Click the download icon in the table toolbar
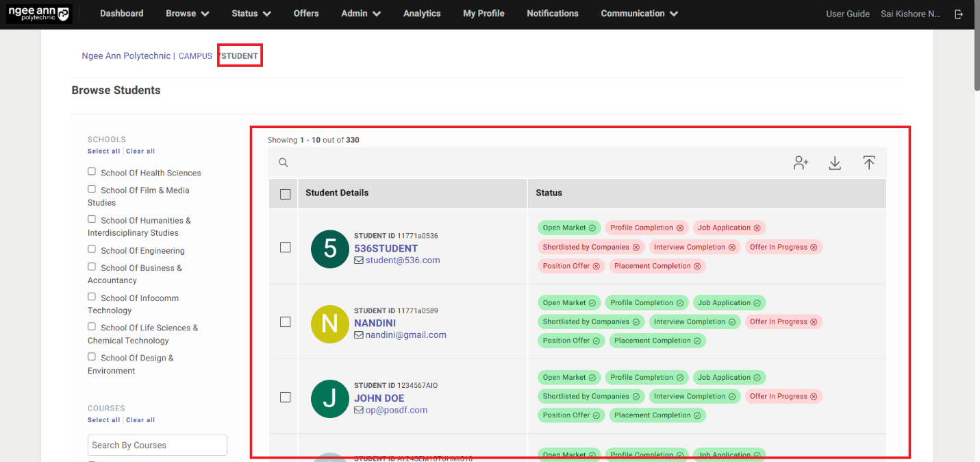The image size is (980, 462). pyautogui.click(x=835, y=163)
